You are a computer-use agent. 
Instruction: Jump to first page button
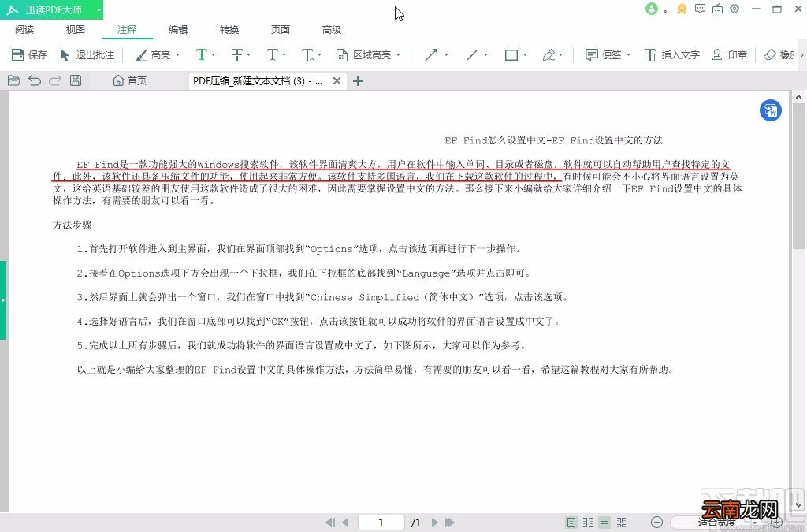click(330, 523)
